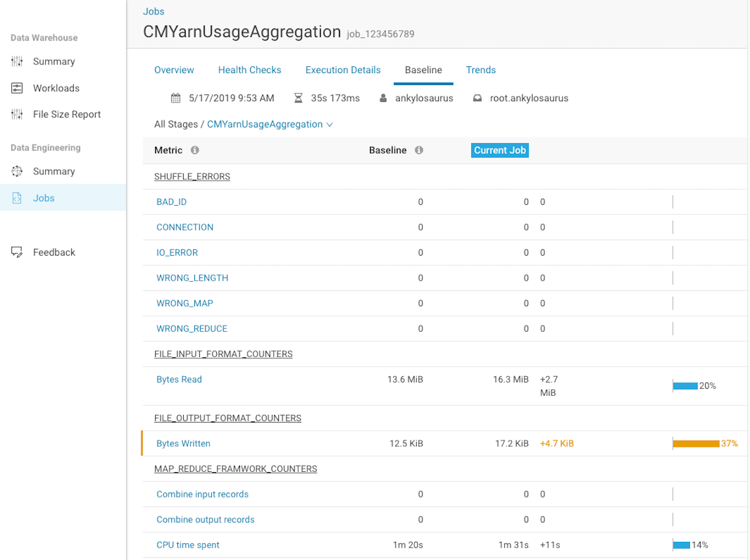
Task: Click the Current Job column badge
Action: click(500, 150)
